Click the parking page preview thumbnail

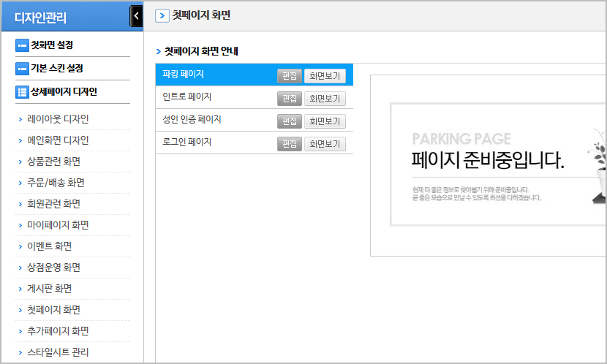click(x=489, y=165)
